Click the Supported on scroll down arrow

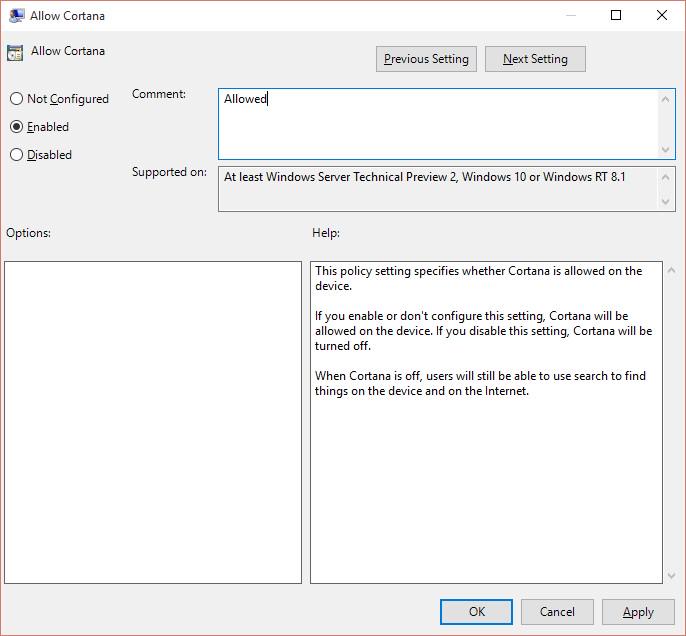(x=665, y=202)
